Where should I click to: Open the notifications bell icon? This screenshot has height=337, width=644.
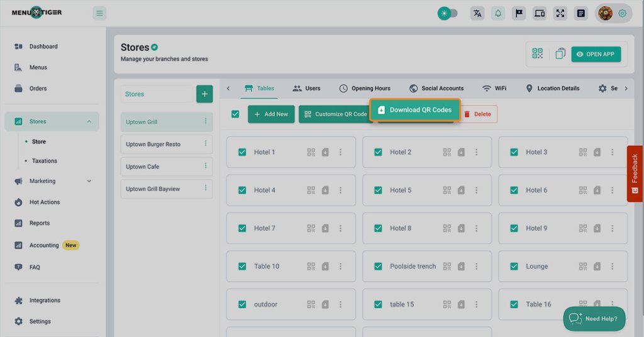click(x=498, y=13)
